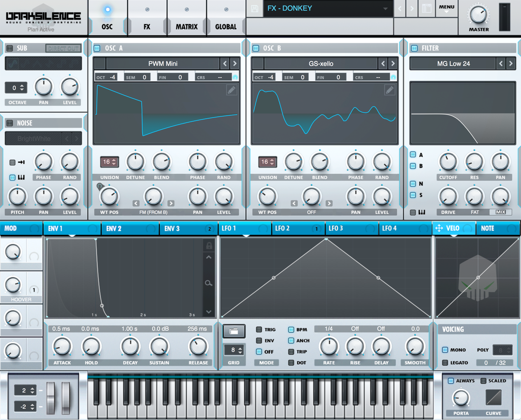
Task: Toggle LFO BPM sync
Action: 291,329
